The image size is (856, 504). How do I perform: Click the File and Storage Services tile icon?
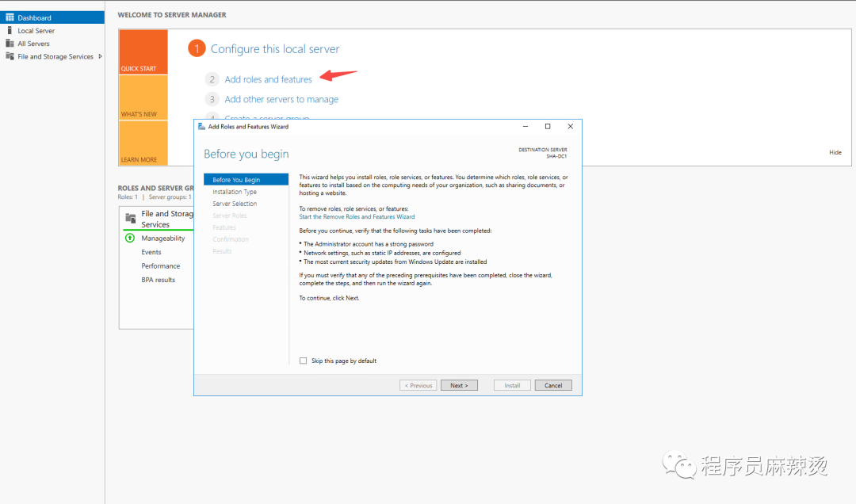[x=131, y=219]
